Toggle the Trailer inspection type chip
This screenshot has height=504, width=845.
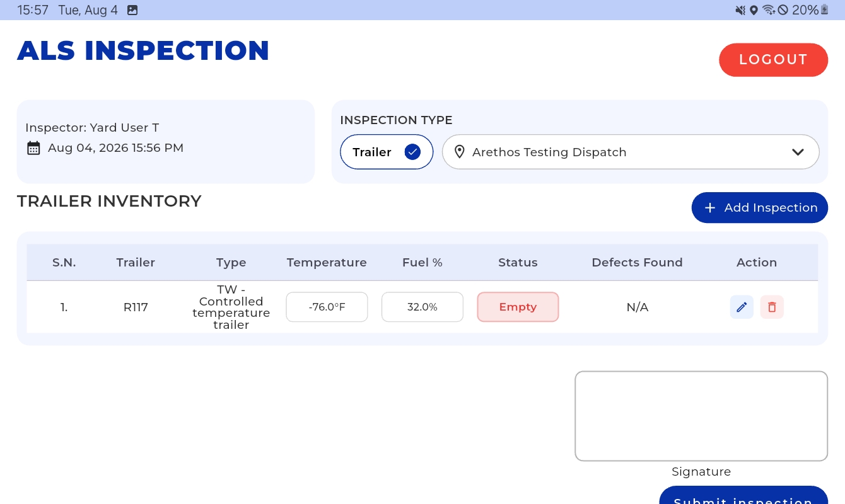387,152
